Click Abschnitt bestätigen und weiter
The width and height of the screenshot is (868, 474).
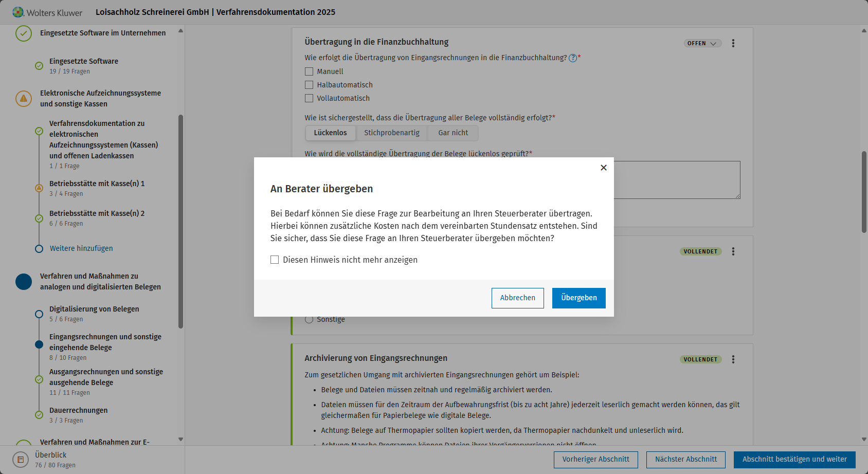coord(794,460)
